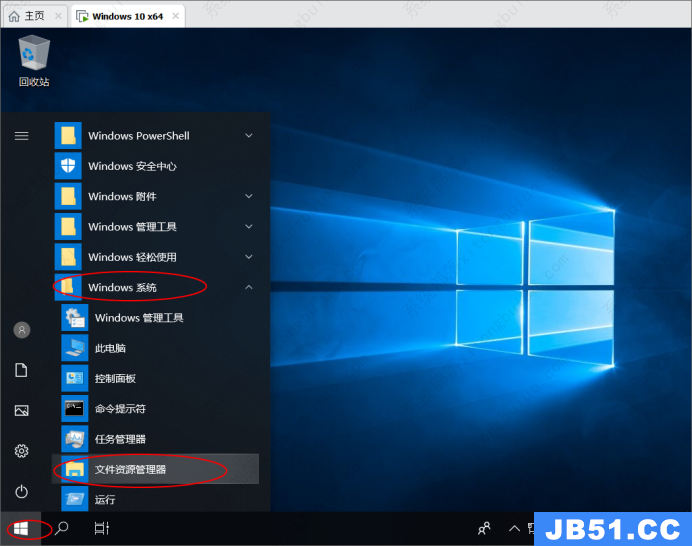Open 命令提示符 from the app list

[120, 409]
